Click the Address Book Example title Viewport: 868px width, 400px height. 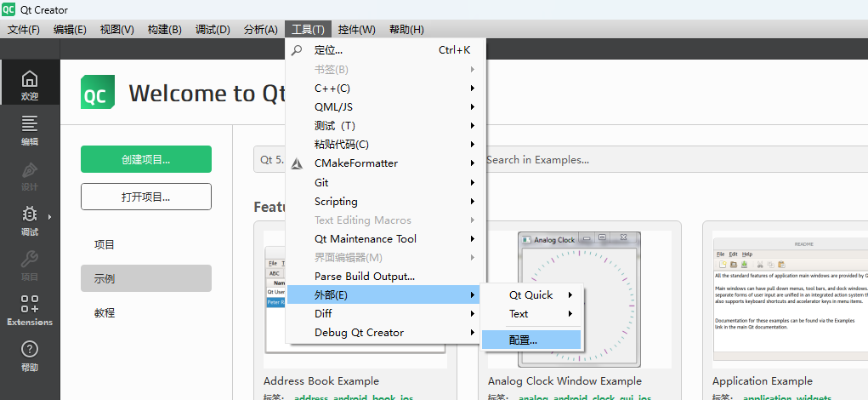[x=321, y=381]
